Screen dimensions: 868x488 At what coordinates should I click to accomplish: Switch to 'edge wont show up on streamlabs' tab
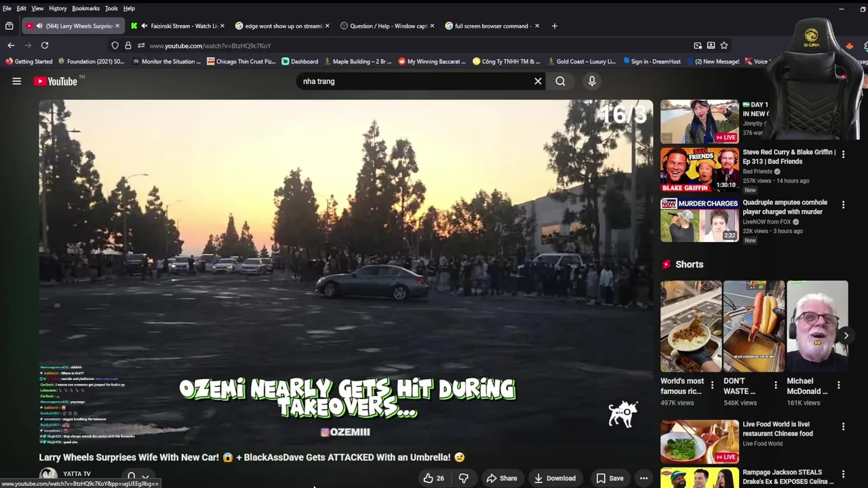tap(283, 26)
